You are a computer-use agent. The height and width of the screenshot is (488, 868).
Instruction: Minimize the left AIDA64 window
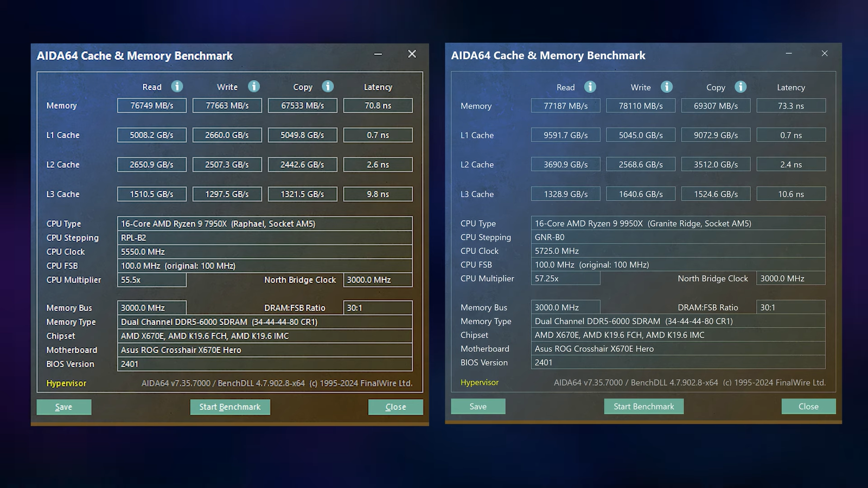pos(378,54)
